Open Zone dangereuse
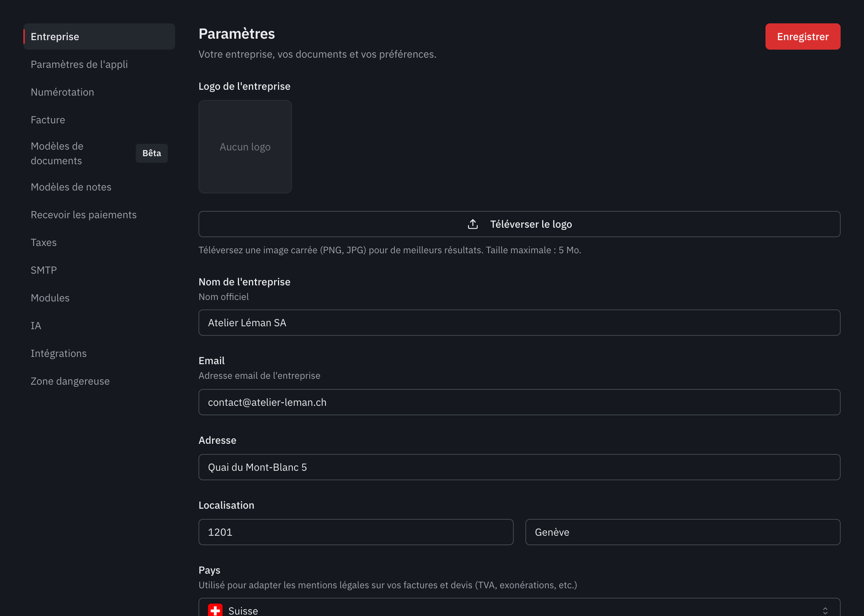 [x=99, y=381]
